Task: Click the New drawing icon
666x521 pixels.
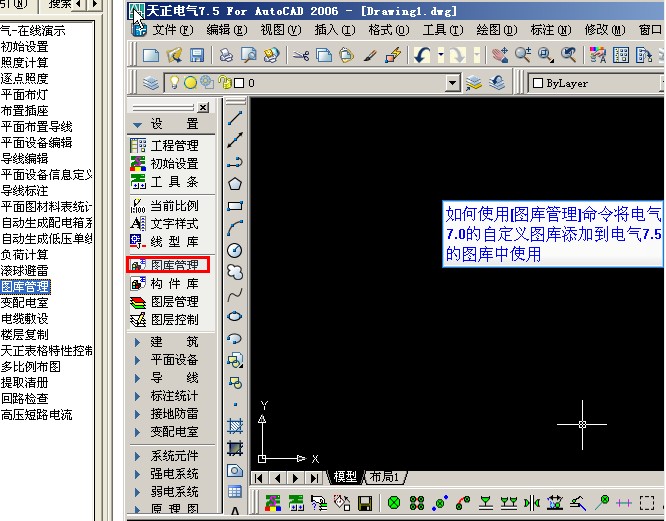Action: coord(151,55)
